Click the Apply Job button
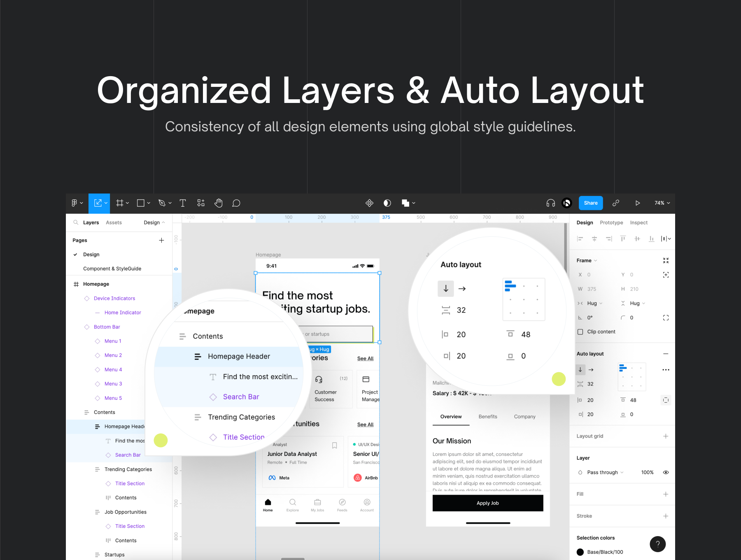 [487, 503]
